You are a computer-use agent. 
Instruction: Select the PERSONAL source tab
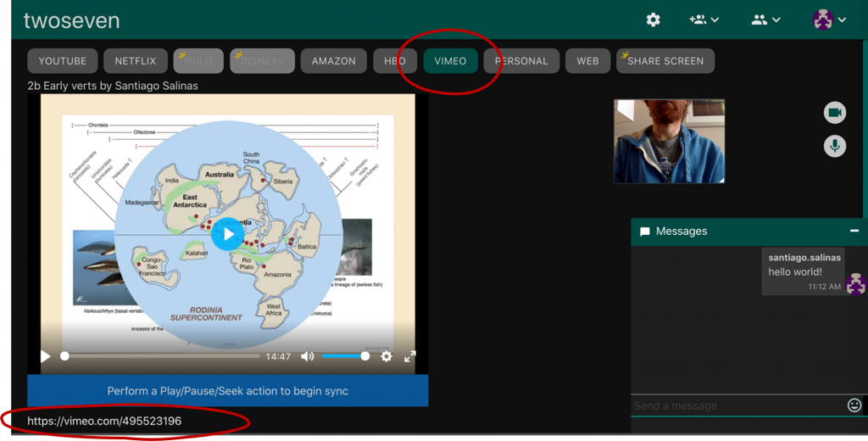(521, 61)
